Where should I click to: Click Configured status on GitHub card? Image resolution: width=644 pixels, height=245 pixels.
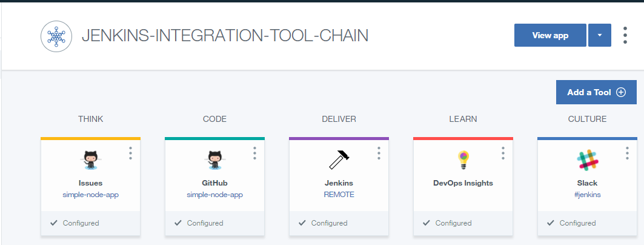coord(205,223)
